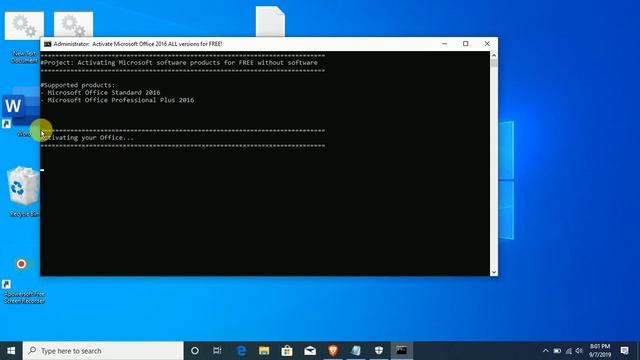The width and height of the screenshot is (640, 360).
Task: Open Microsoft Store from the taskbar
Action: (x=287, y=351)
